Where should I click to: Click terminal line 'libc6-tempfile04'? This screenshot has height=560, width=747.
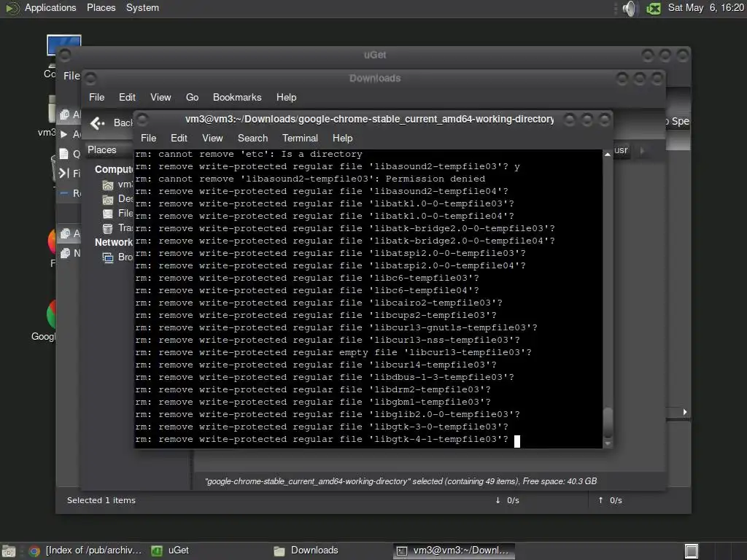(307, 290)
